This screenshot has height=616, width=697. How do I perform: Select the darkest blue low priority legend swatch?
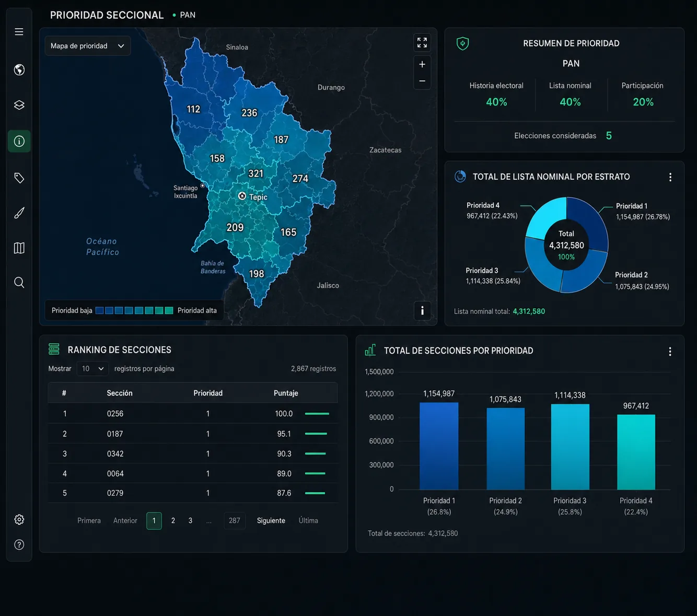(99, 310)
